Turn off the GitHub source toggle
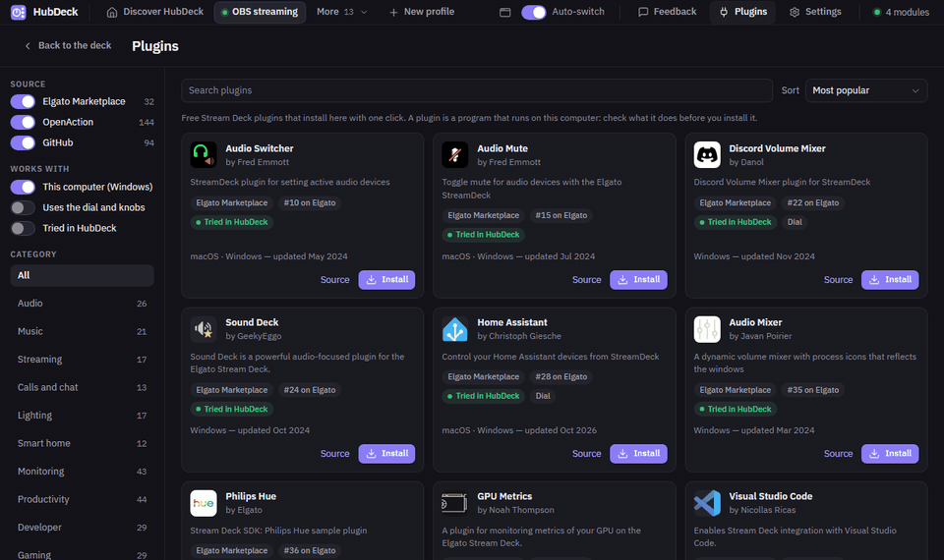Viewport: 944px width, 560px height. pyautogui.click(x=23, y=142)
